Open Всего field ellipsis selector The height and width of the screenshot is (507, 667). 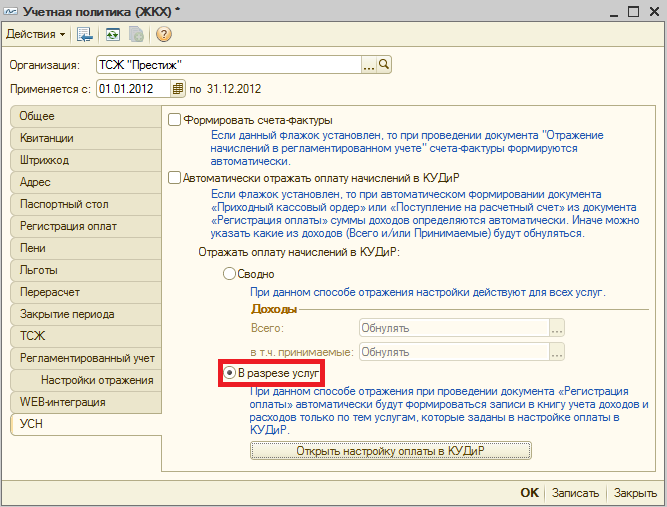pyautogui.click(x=557, y=328)
